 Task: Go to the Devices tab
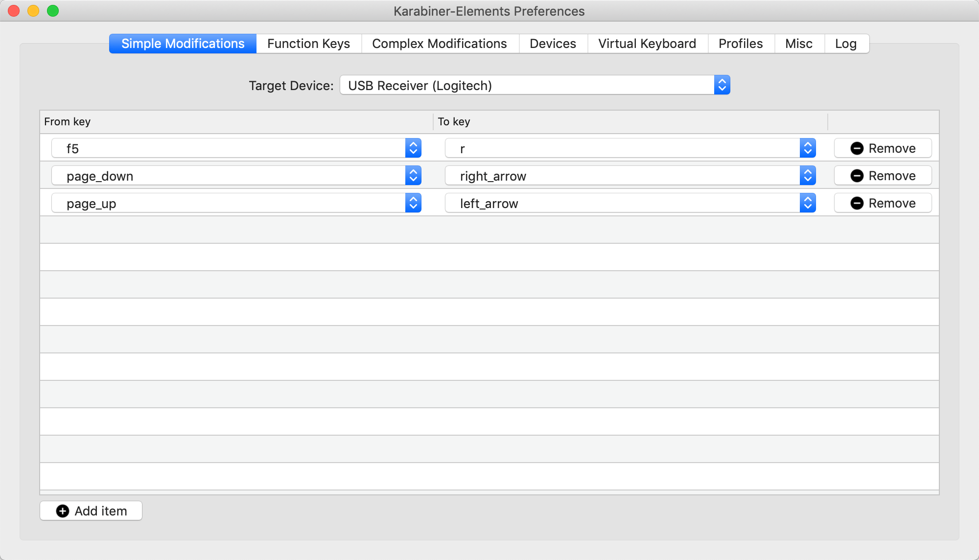pos(553,44)
